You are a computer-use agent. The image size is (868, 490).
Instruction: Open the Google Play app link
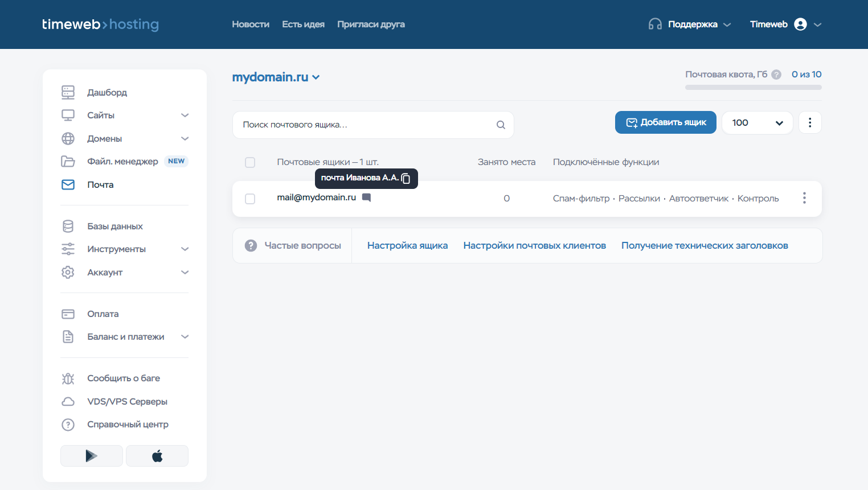click(x=92, y=456)
